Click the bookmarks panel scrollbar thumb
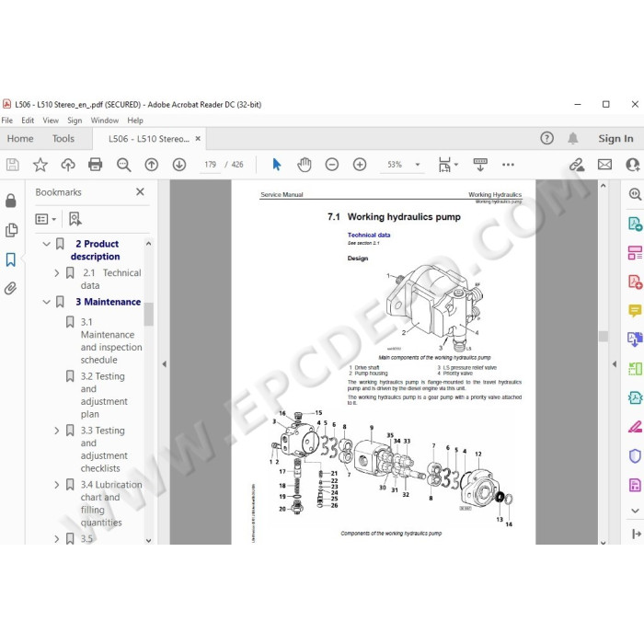Image resolution: width=644 pixels, height=644 pixels. pyautogui.click(x=149, y=315)
